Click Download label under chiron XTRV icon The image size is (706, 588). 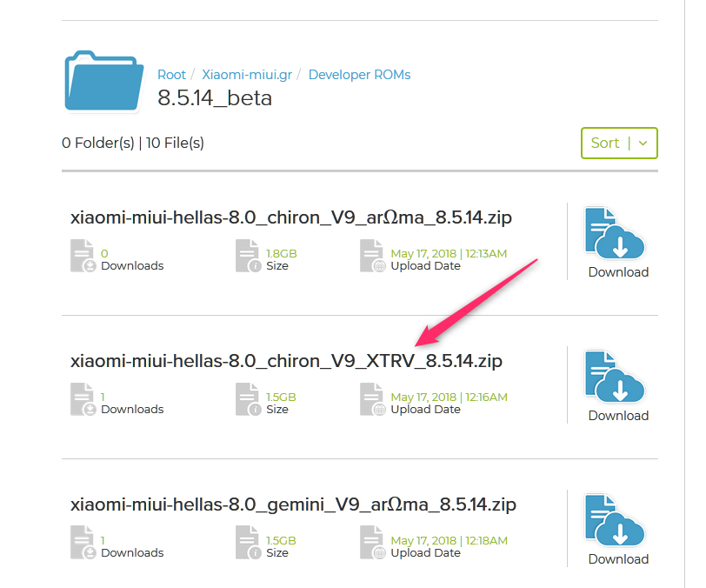[618, 416]
